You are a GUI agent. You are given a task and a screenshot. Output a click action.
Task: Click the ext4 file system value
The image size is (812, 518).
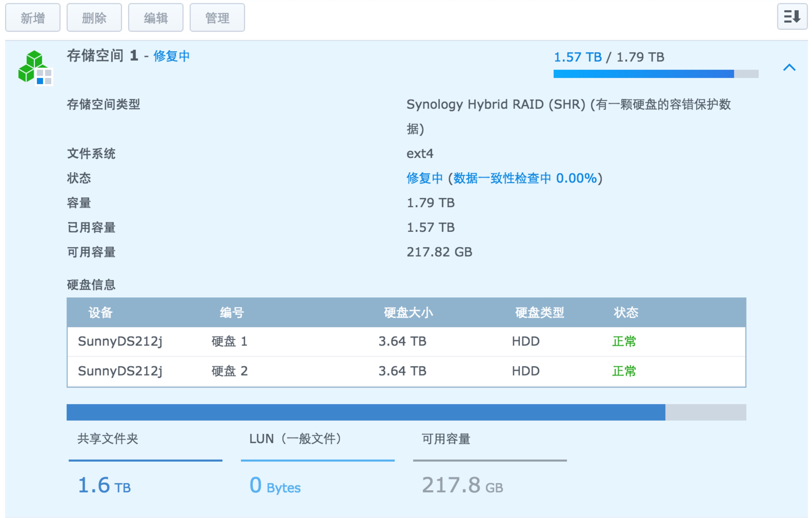tap(420, 154)
